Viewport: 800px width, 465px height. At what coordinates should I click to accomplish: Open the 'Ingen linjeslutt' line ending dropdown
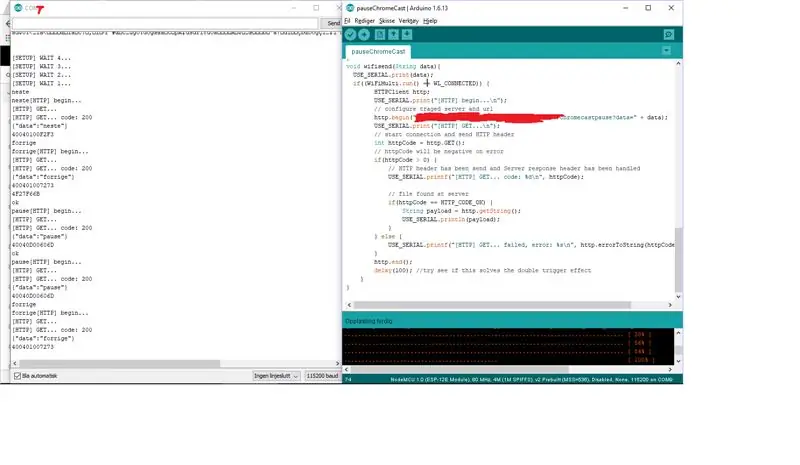point(276,376)
